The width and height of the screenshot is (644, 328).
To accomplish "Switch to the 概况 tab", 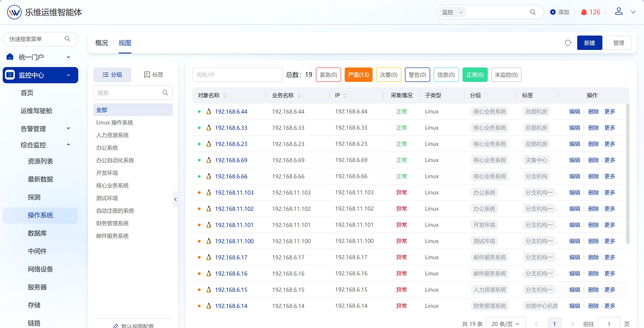I will [x=101, y=43].
